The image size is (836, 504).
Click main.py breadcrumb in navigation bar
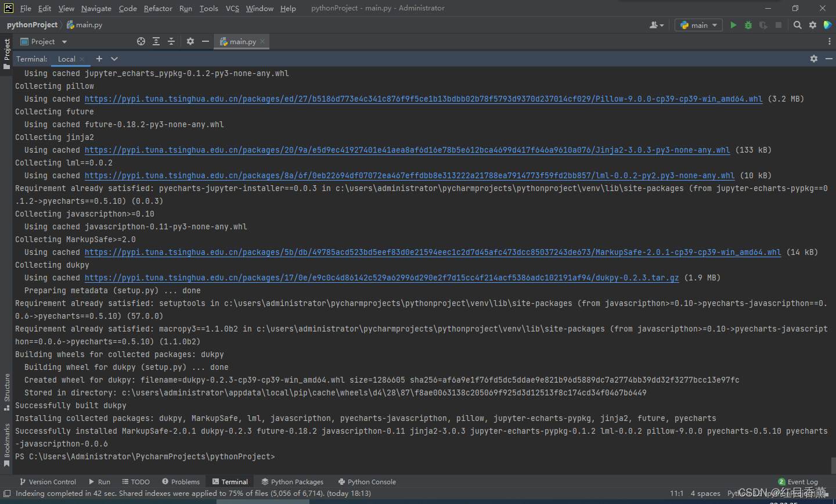tap(85, 25)
